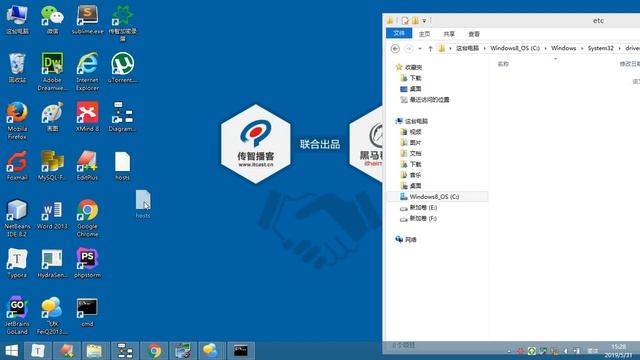The height and width of the screenshot is (360, 640).
Task: Expand breadcrumb arrow after System32
Action: click(x=619, y=48)
